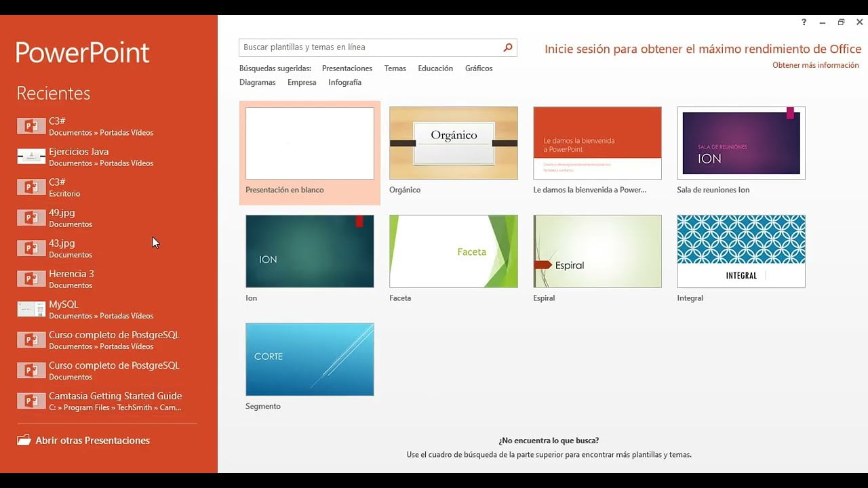This screenshot has height=488, width=868.
Task: Select the 43.jpg recent presentation icon
Action: click(x=31, y=248)
